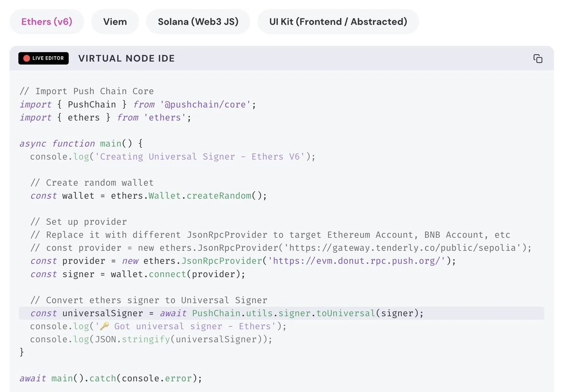Select the Solana (Web3 JS) tab

pyautogui.click(x=198, y=22)
